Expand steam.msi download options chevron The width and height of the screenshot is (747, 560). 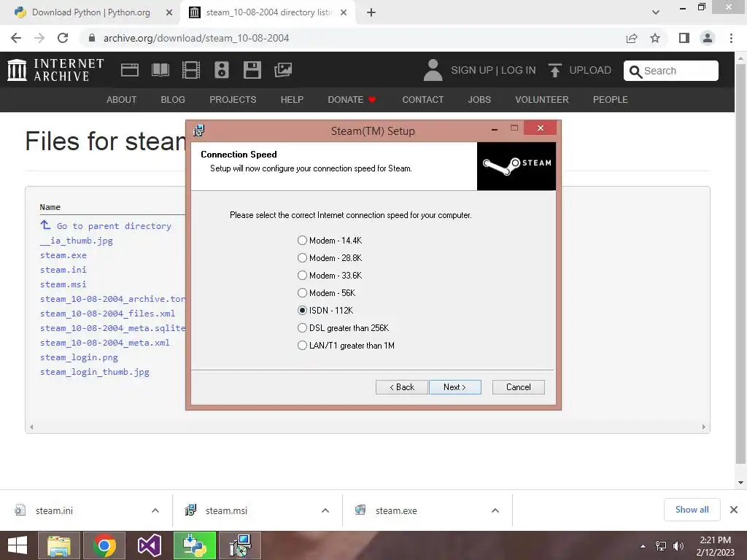pyautogui.click(x=325, y=510)
